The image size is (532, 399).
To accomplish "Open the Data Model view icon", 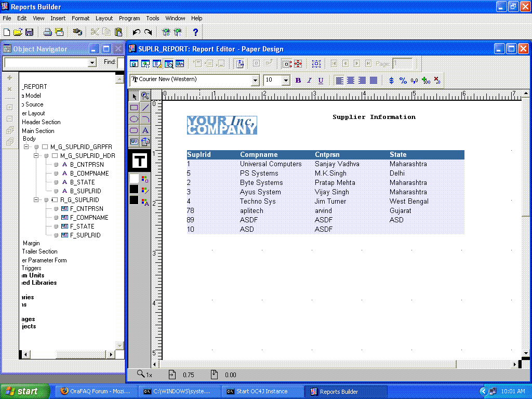I will pyautogui.click(x=134, y=63).
